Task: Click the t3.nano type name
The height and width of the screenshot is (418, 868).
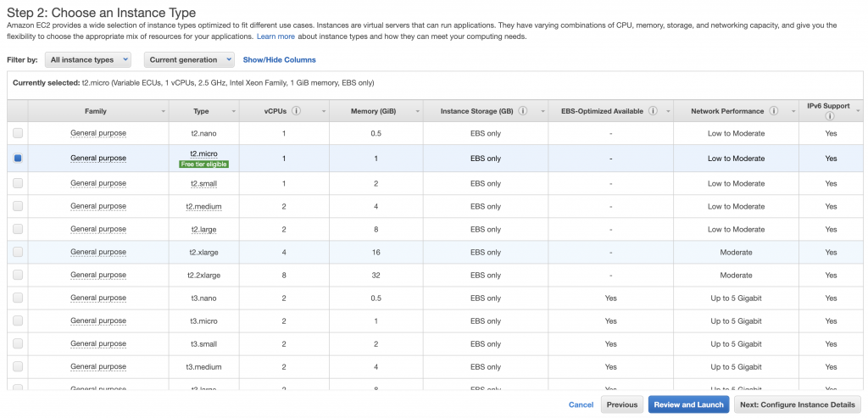Action: pos(203,298)
